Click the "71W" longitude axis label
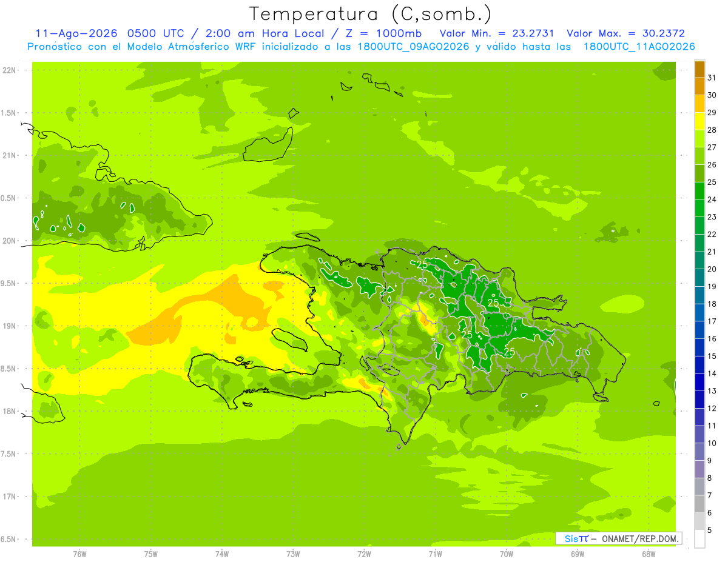The height and width of the screenshot is (562, 728). coord(435,554)
